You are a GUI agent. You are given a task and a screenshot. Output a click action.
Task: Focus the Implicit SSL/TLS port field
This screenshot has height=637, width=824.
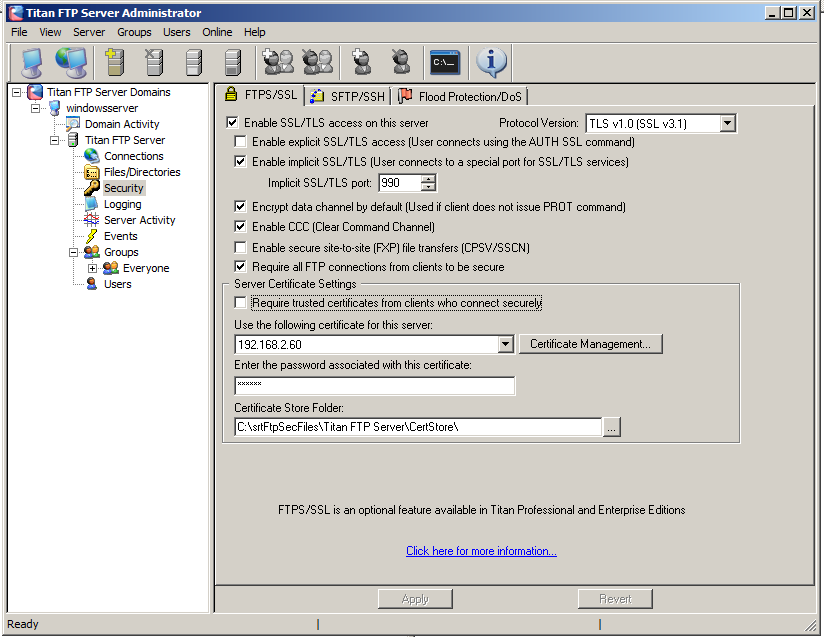click(400, 183)
